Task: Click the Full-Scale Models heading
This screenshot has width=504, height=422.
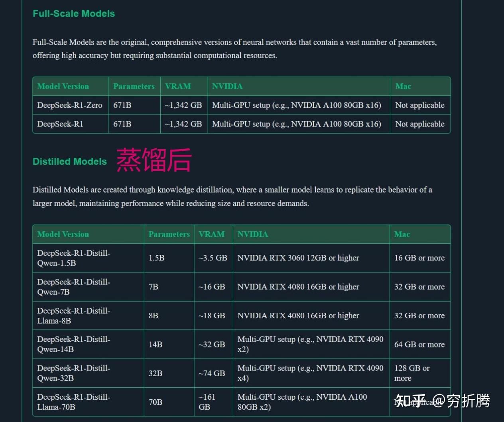Action: (74, 14)
